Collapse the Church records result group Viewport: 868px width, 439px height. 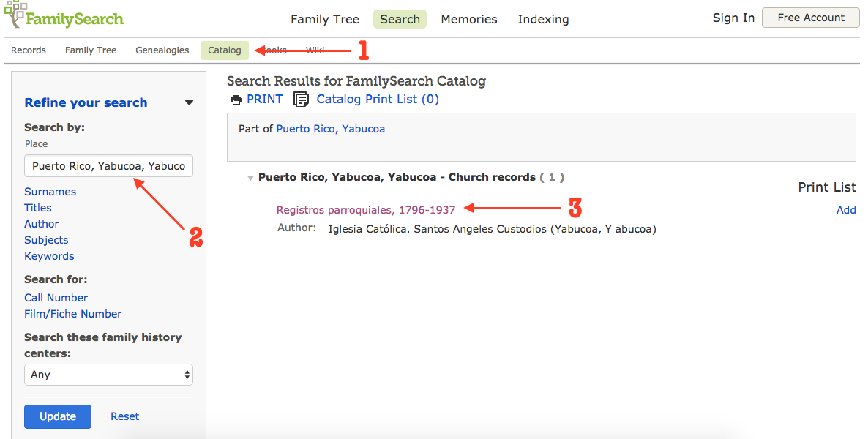tap(250, 178)
